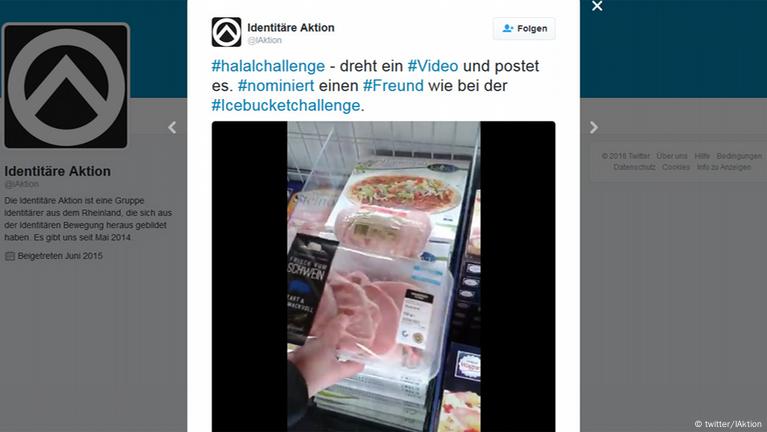The height and width of the screenshot is (432, 767).
Task: Click the Identitäre Aktion name in tweet header
Action: pos(291,28)
